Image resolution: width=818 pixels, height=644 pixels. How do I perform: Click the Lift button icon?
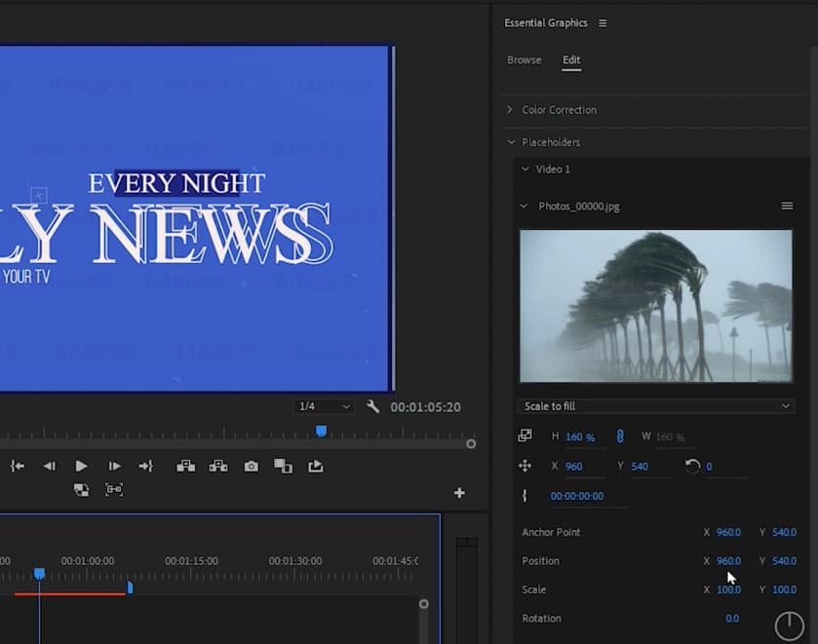click(x=185, y=467)
